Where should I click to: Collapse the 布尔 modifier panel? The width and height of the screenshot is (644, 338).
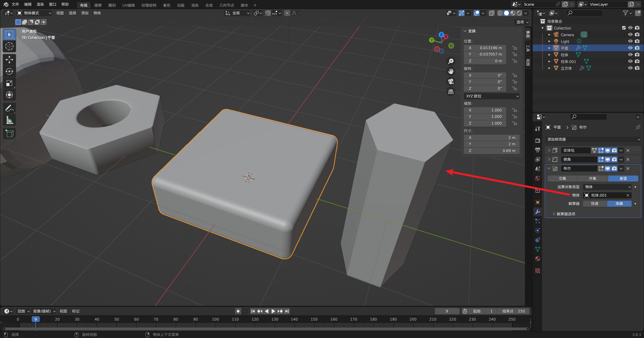549,168
